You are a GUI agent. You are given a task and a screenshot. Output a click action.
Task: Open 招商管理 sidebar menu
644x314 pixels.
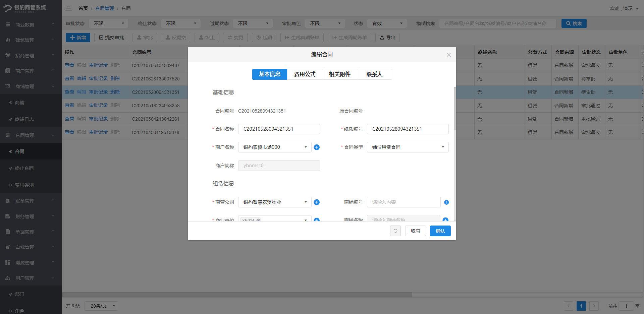31,56
